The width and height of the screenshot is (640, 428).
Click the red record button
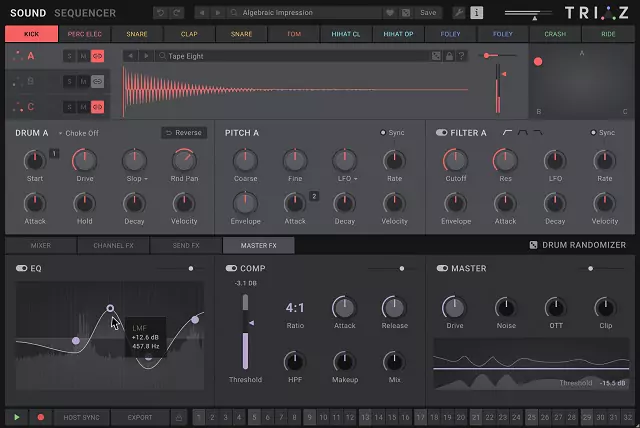pyautogui.click(x=40, y=417)
